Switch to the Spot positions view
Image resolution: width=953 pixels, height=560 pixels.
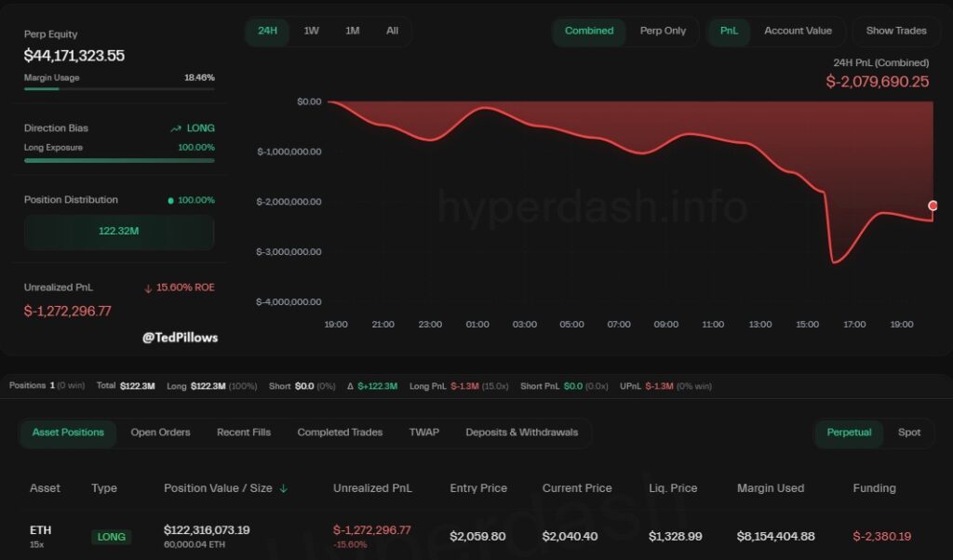click(x=908, y=433)
